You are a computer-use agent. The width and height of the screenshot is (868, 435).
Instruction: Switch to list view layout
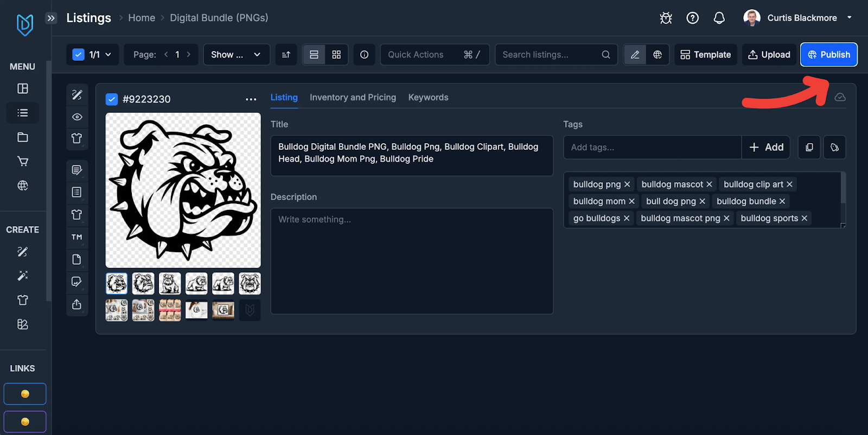314,54
